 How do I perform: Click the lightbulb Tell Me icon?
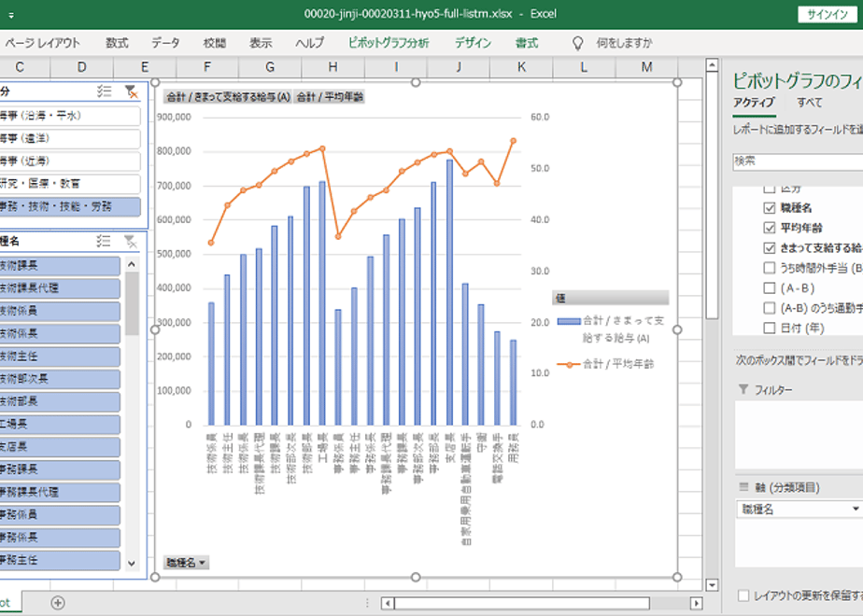577,43
